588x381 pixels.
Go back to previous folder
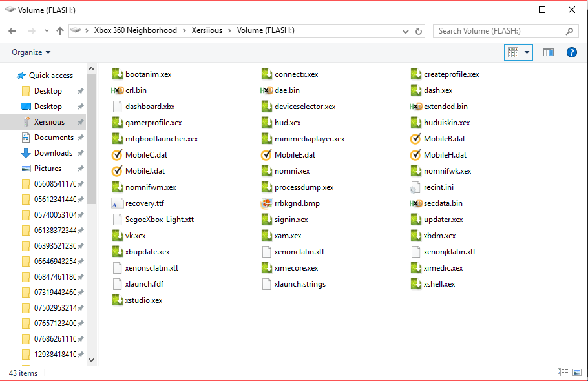click(12, 31)
